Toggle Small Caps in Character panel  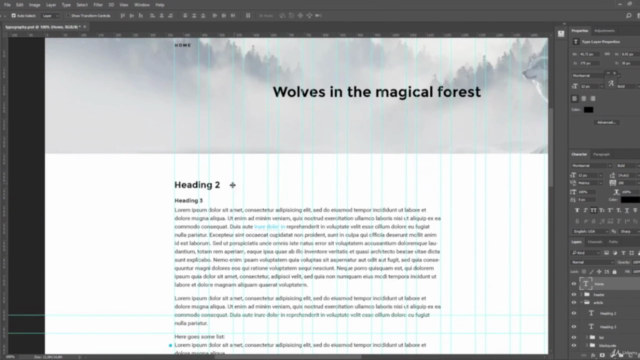602,210
